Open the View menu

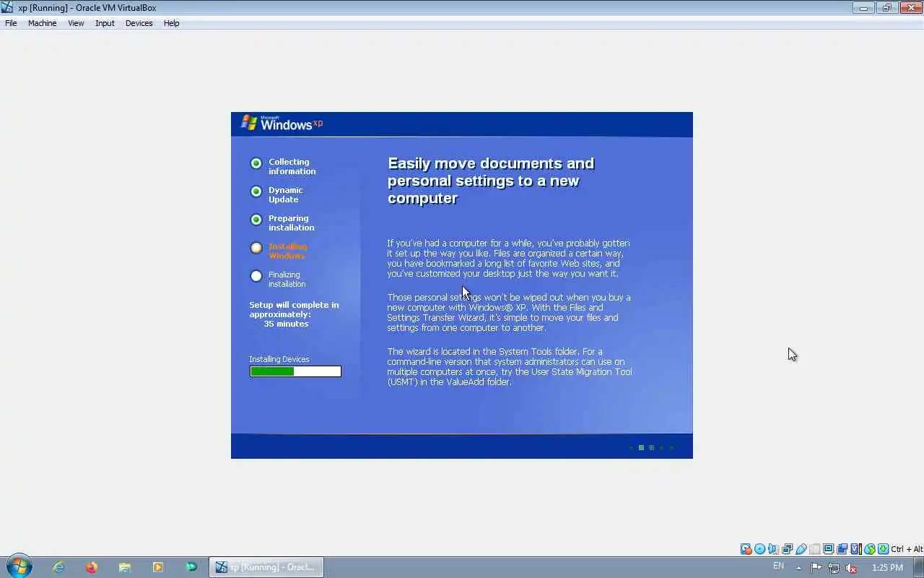(x=76, y=23)
